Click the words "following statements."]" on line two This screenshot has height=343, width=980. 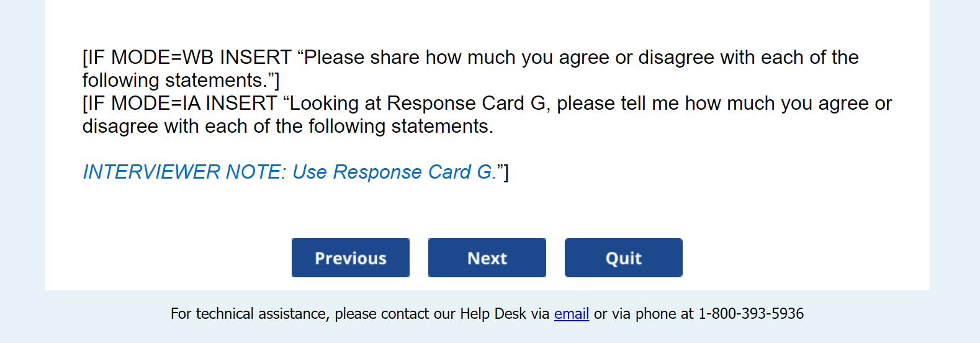coord(181,81)
